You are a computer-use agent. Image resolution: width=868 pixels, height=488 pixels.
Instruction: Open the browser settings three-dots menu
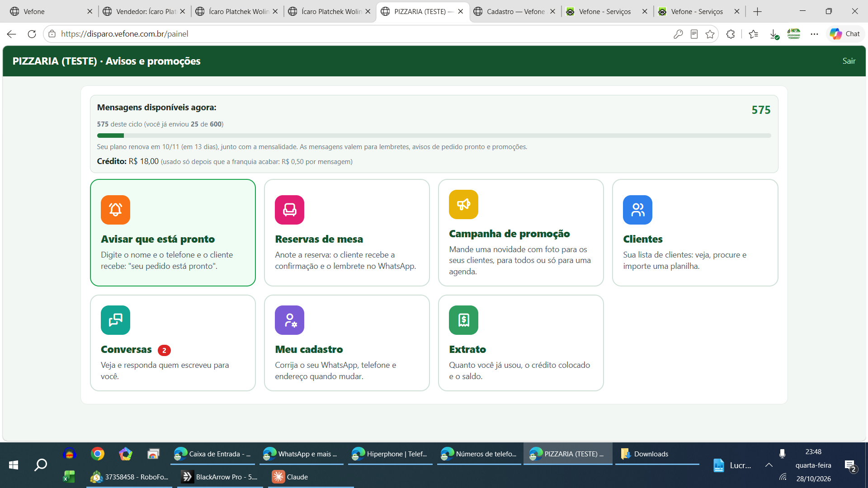pyautogui.click(x=814, y=34)
